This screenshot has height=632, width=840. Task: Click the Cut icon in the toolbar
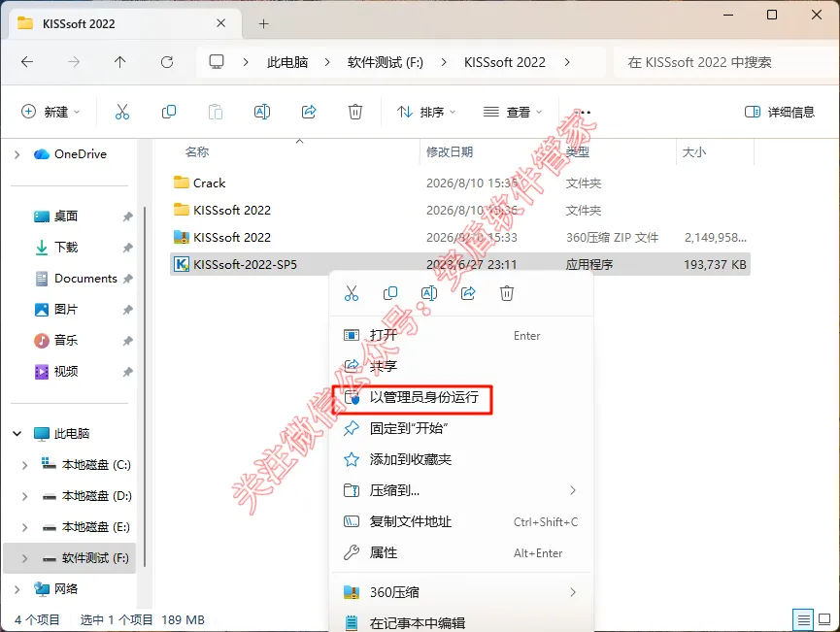[122, 112]
